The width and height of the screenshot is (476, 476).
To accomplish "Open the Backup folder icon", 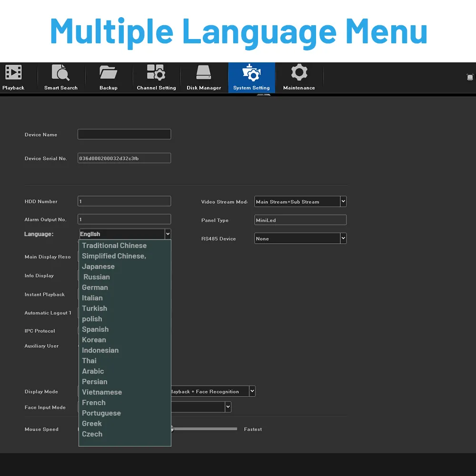I will coord(108,72).
